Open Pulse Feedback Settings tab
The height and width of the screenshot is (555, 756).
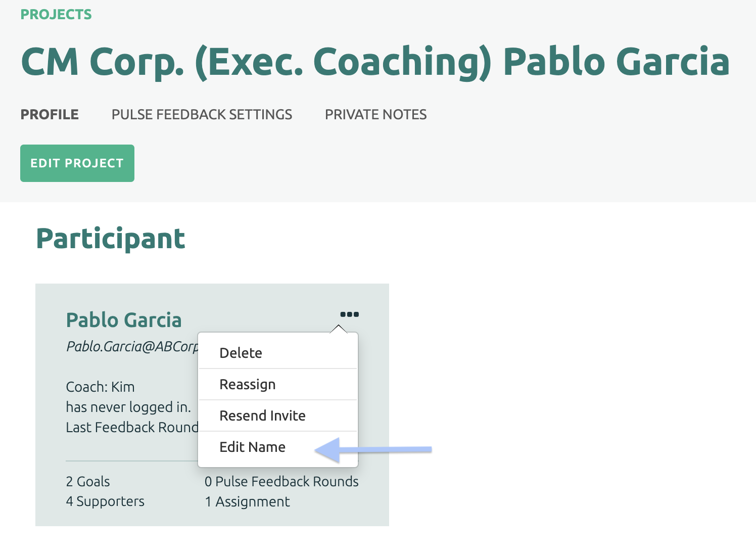(202, 115)
